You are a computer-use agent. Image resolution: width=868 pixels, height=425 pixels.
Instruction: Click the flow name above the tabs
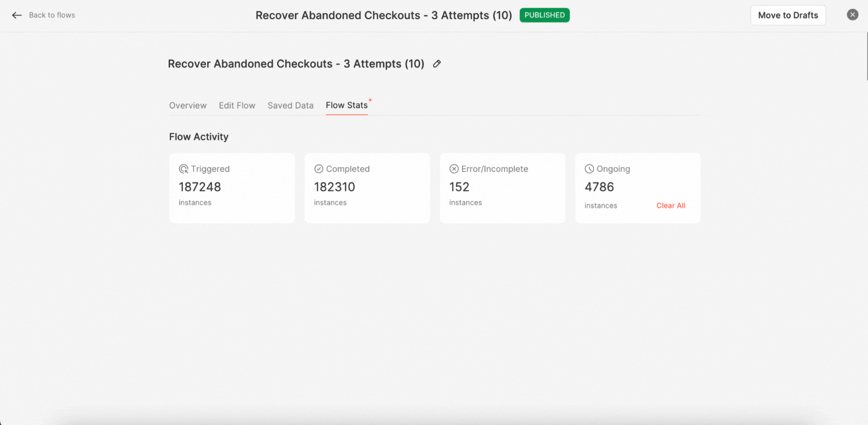pyautogui.click(x=296, y=64)
